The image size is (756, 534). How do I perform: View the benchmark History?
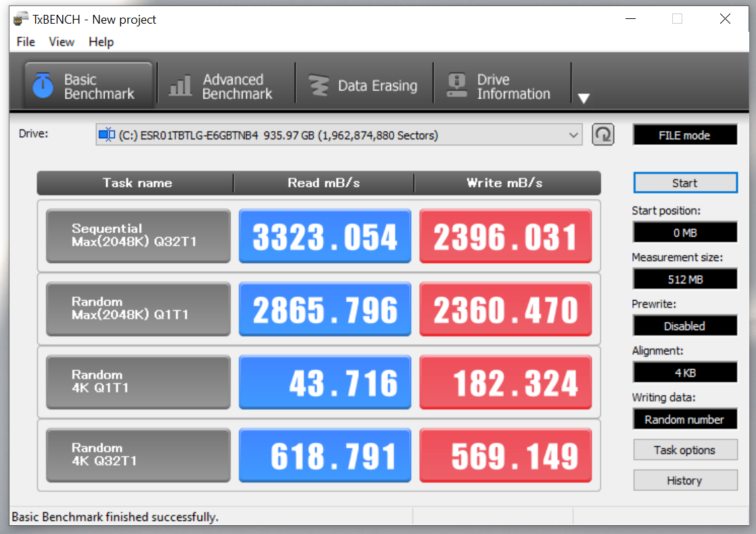click(x=685, y=481)
